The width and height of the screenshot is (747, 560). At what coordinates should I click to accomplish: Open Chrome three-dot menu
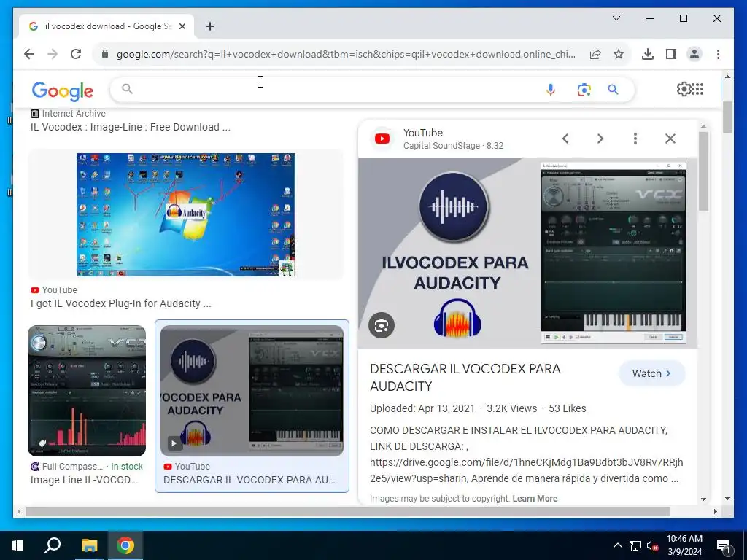point(718,54)
